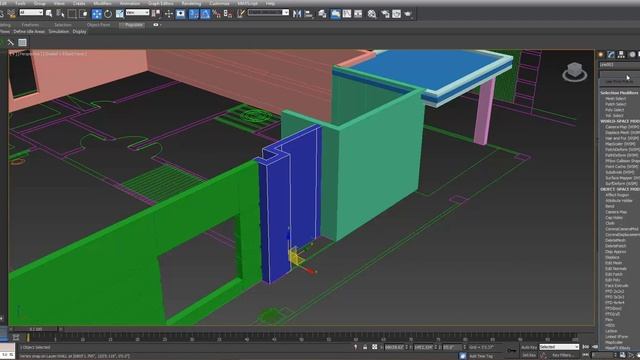640x360 pixels.
Task: Open the Curve Editor
Action: point(347,14)
